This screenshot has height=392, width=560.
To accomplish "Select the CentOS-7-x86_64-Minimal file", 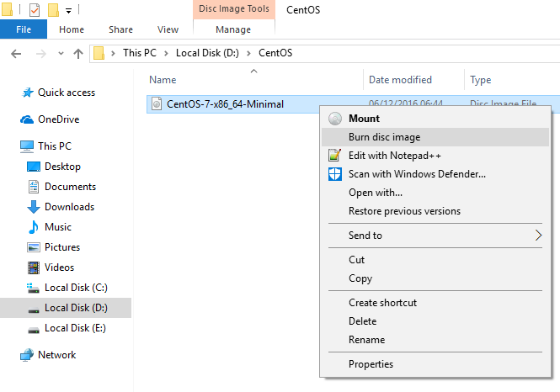I will click(225, 104).
